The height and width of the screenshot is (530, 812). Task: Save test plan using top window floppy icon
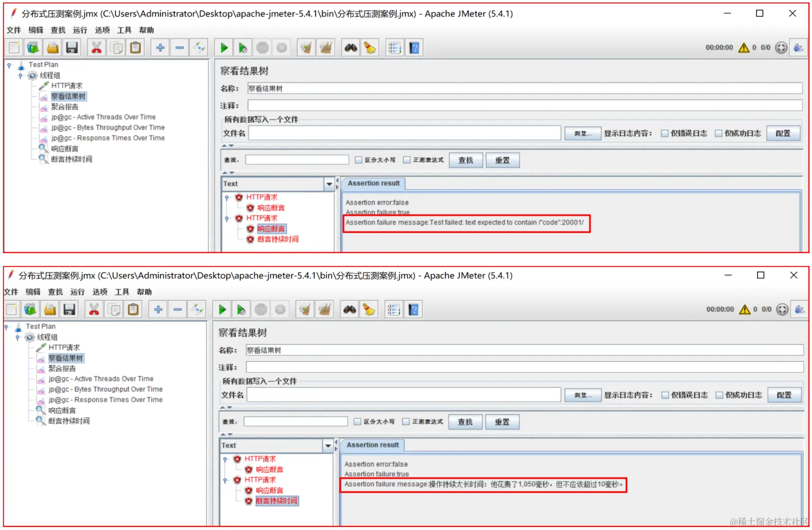click(x=72, y=47)
